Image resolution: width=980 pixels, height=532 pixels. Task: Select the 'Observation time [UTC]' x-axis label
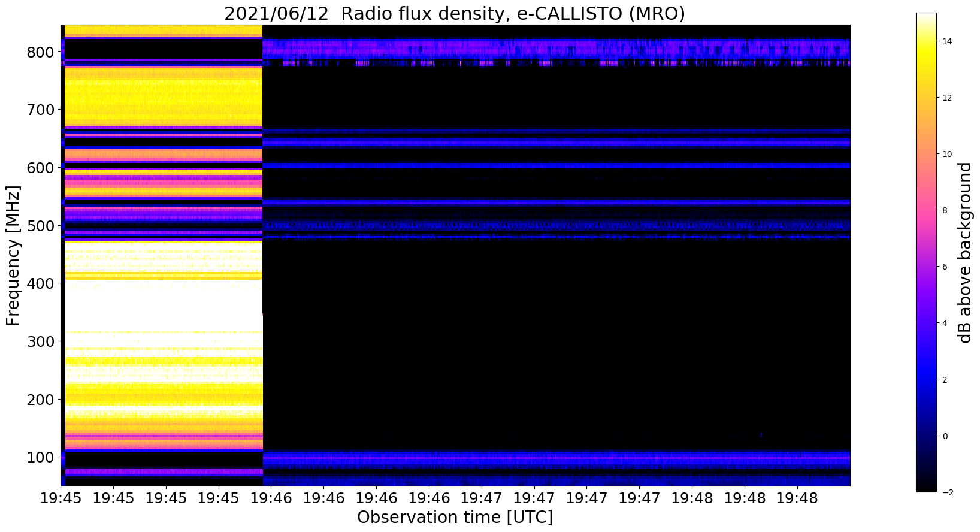pyautogui.click(x=455, y=518)
